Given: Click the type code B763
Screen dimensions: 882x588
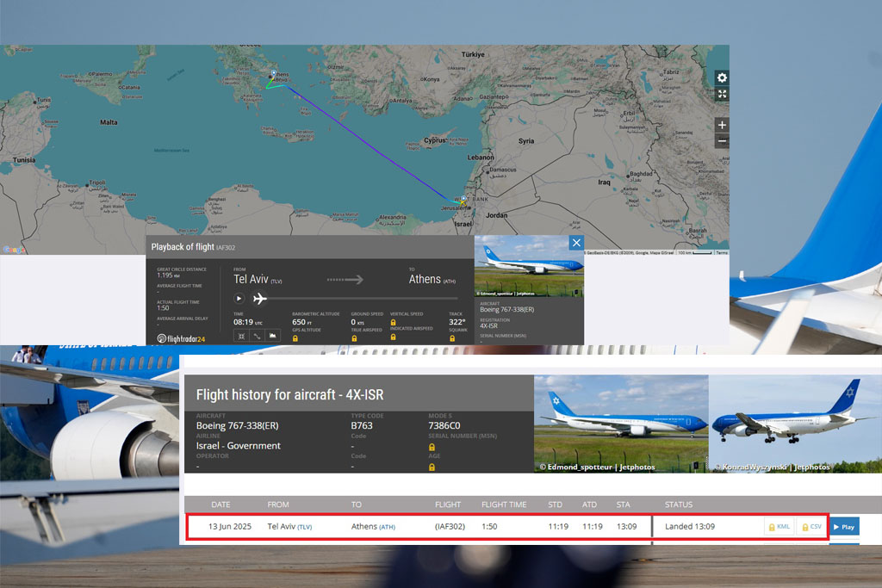Looking at the screenshot, I should (x=362, y=425).
